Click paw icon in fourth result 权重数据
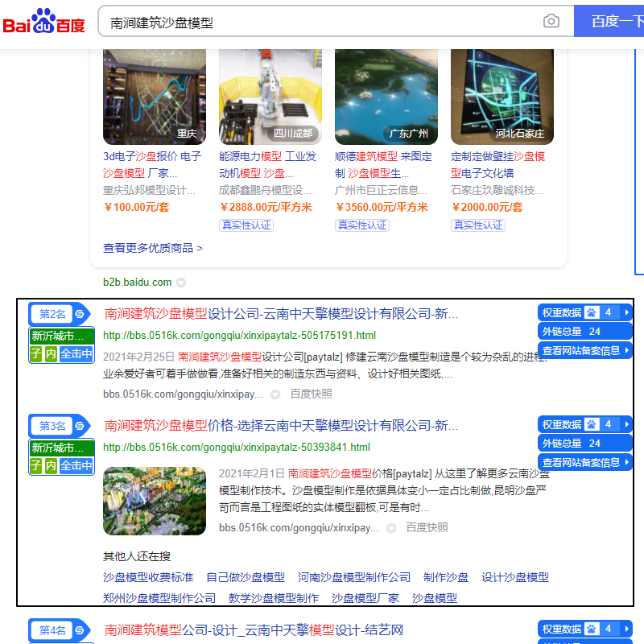 pos(592,629)
